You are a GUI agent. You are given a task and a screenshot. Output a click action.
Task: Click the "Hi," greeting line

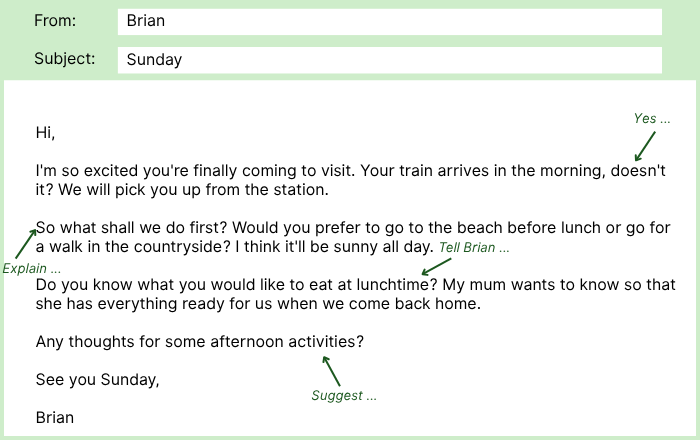pos(45,132)
